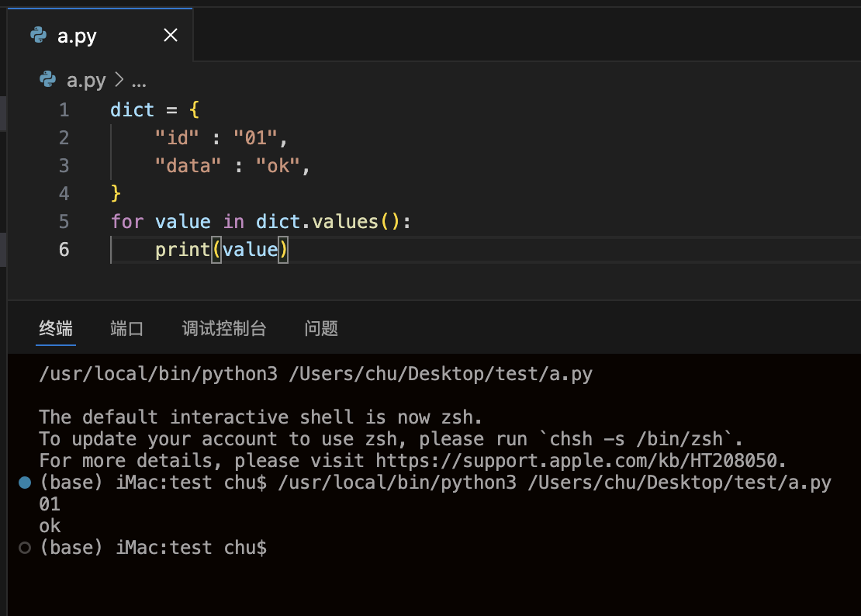
Task: Click the Python icon in the a.py tab
Action: 37,35
